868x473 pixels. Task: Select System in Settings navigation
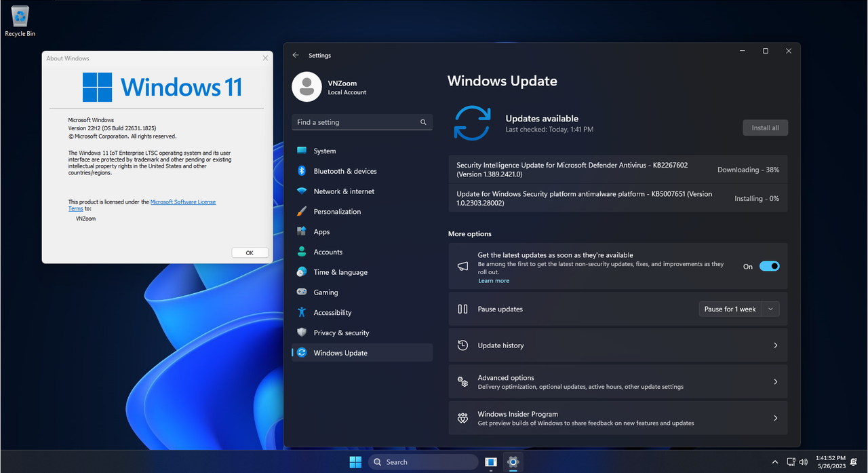(362, 151)
